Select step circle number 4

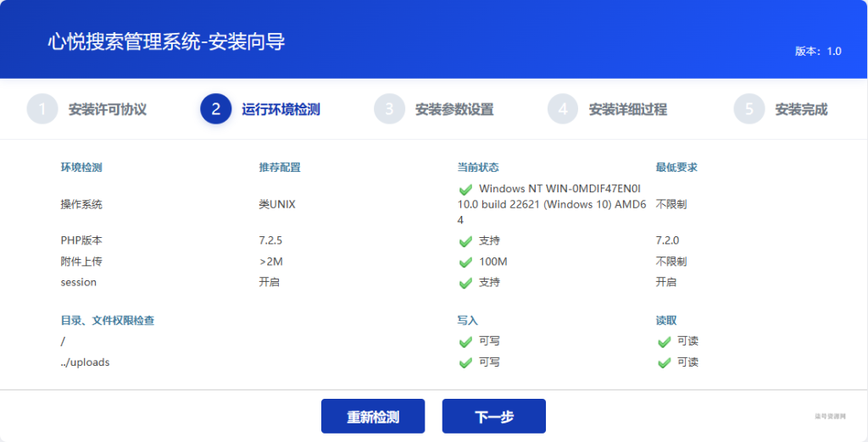(x=563, y=109)
